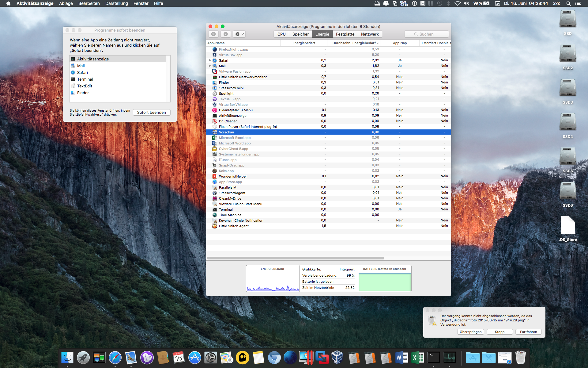Open the Trash in the Dock
The image size is (588, 368).
pos(521,358)
